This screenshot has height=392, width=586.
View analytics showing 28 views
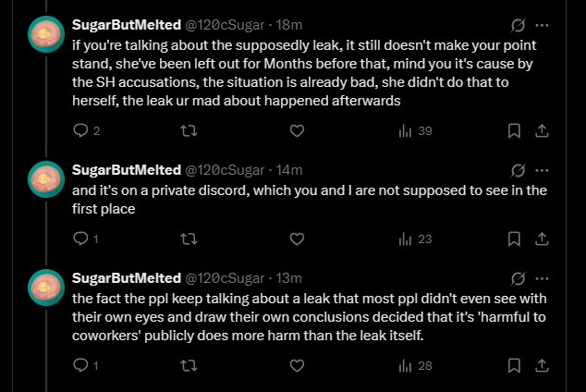(x=415, y=365)
